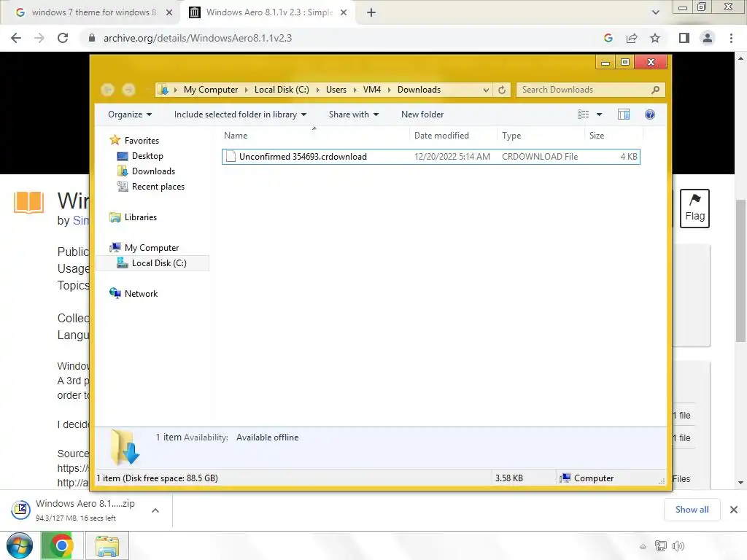The width and height of the screenshot is (747, 560).
Task: Open Libraries in the navigation pane
Action: 140,217
